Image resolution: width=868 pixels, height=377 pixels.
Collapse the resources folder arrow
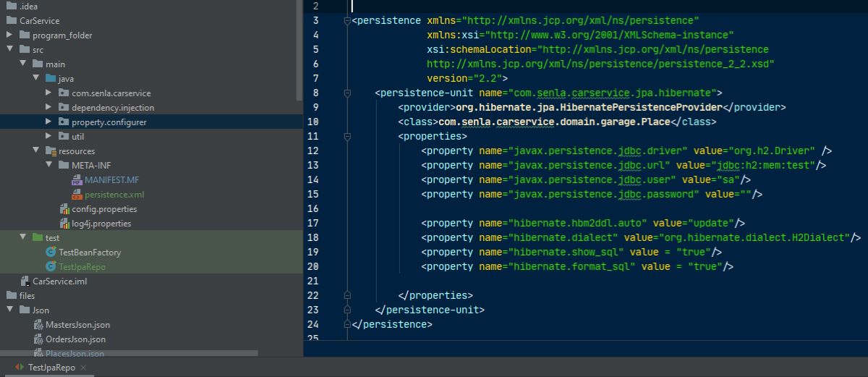click(x=35, y=151)
